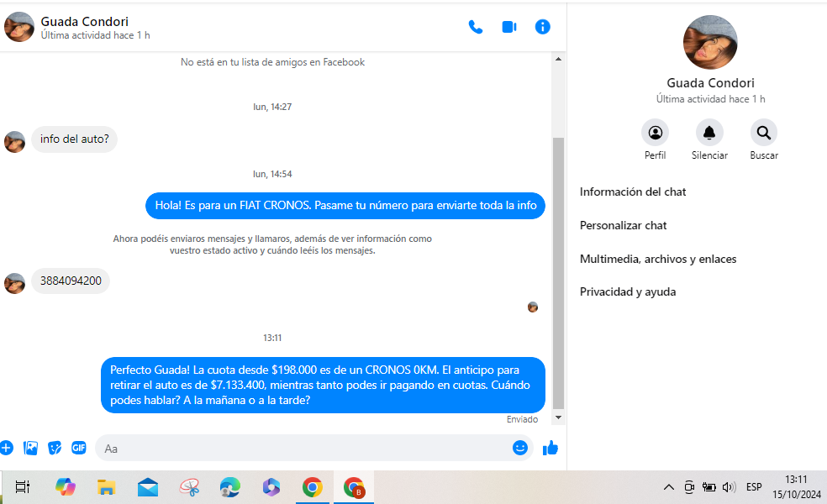Choose a sticker from the sticker icon

[x=55, y=448]
